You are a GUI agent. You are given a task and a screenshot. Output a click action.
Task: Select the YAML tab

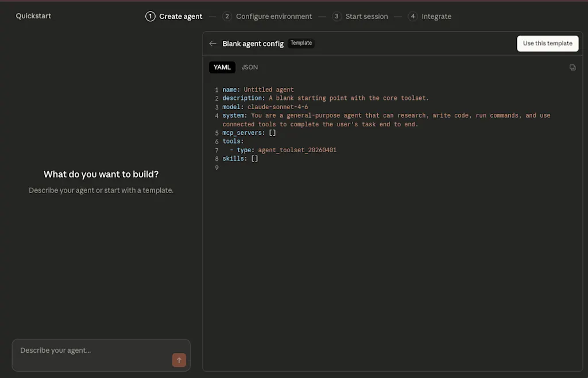click(x=222, y=67)
